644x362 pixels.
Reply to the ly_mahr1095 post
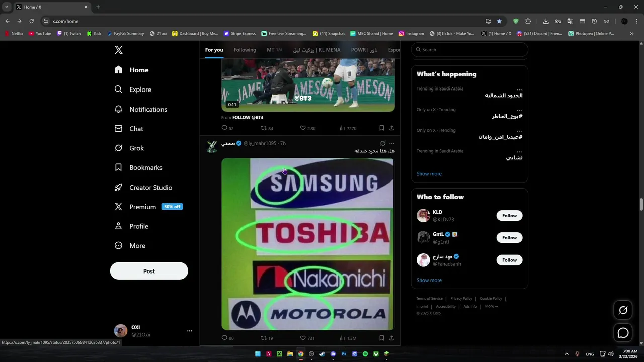(x=227, y=338)
